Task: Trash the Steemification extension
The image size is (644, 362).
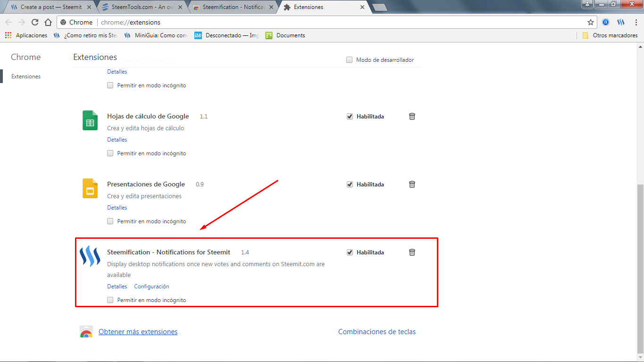Action: point(412,252)
